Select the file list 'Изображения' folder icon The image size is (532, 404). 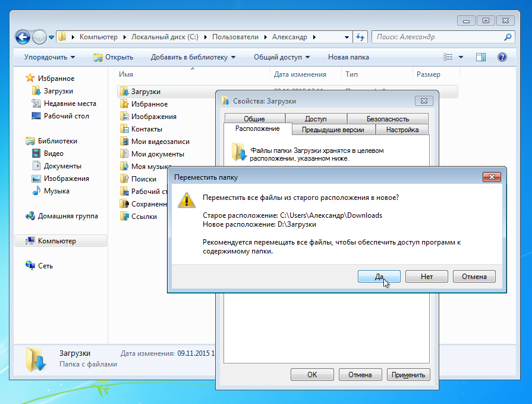pos(124,117)
